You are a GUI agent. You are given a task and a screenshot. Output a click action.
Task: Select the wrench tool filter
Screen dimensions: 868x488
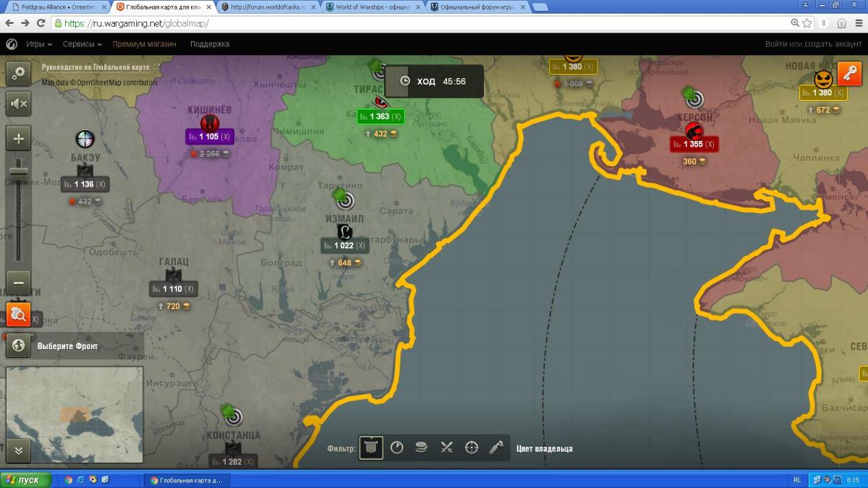pyautogui.click(x=496, y=448)
